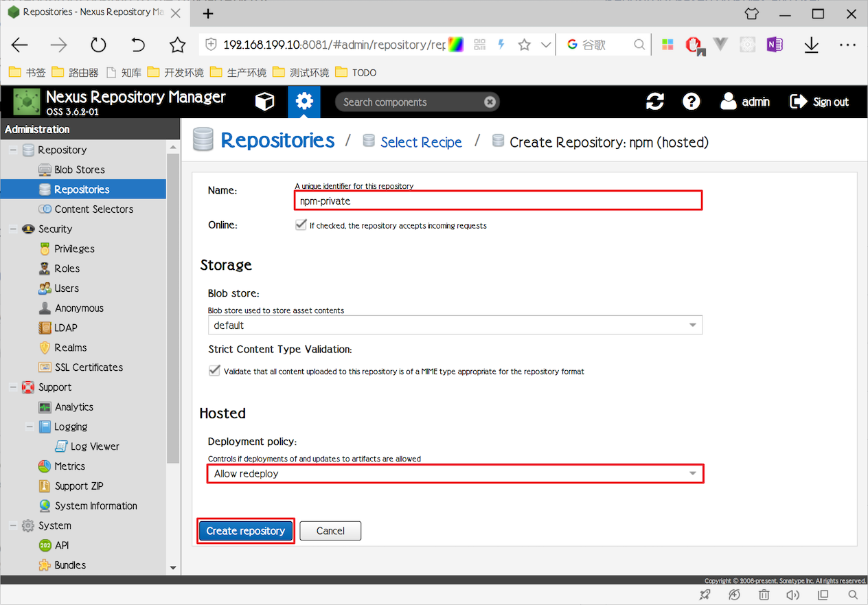
Task: Open 开发环境 bookmarks folder
Action: [176, 72]
